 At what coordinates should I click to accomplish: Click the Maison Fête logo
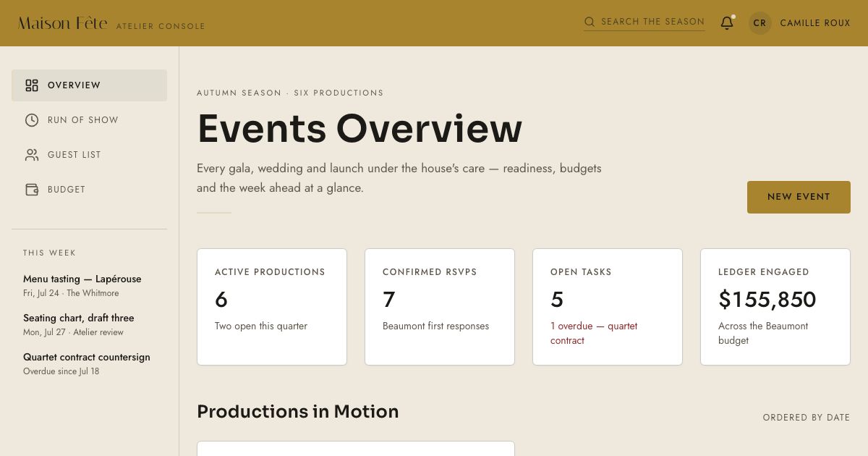coord(62,23)
